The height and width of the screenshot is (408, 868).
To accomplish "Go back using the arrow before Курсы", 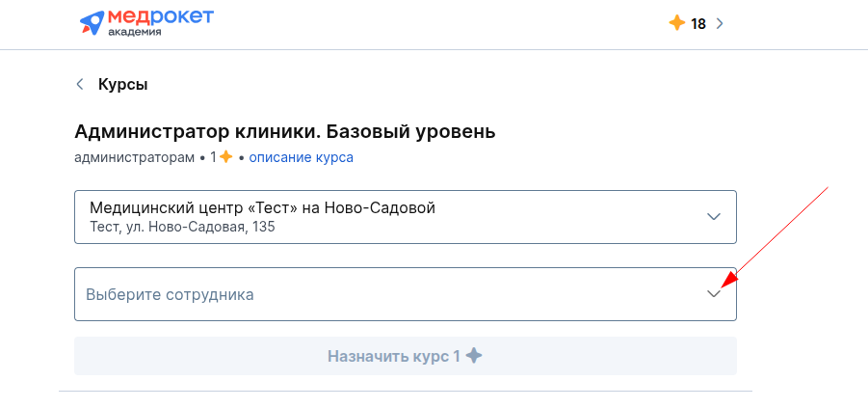I will [x=80, y=84].
